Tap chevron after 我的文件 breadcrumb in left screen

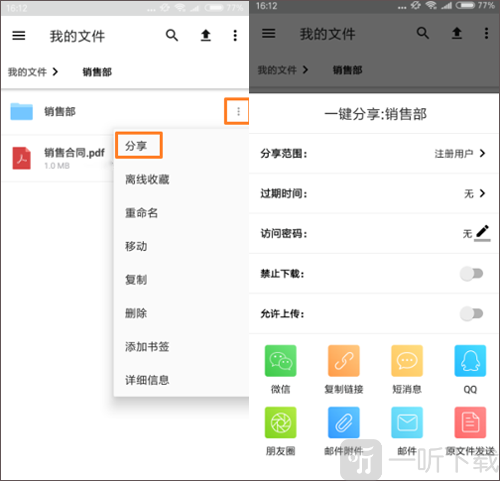[x=55, y=72]
